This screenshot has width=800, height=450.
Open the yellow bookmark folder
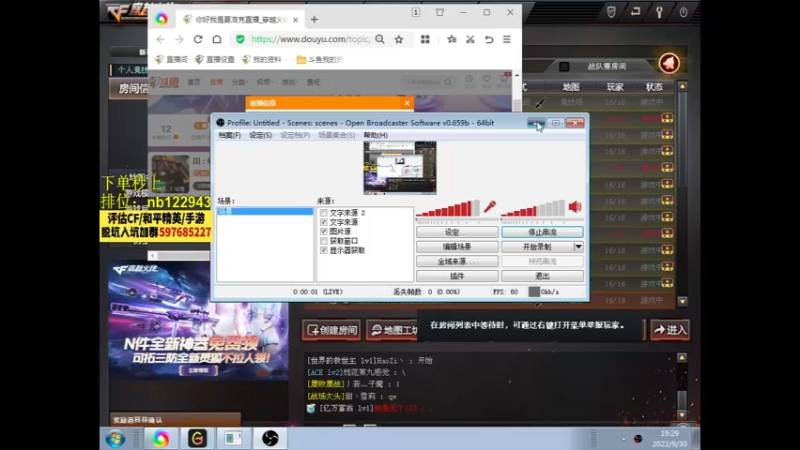[x=301, y=60]
